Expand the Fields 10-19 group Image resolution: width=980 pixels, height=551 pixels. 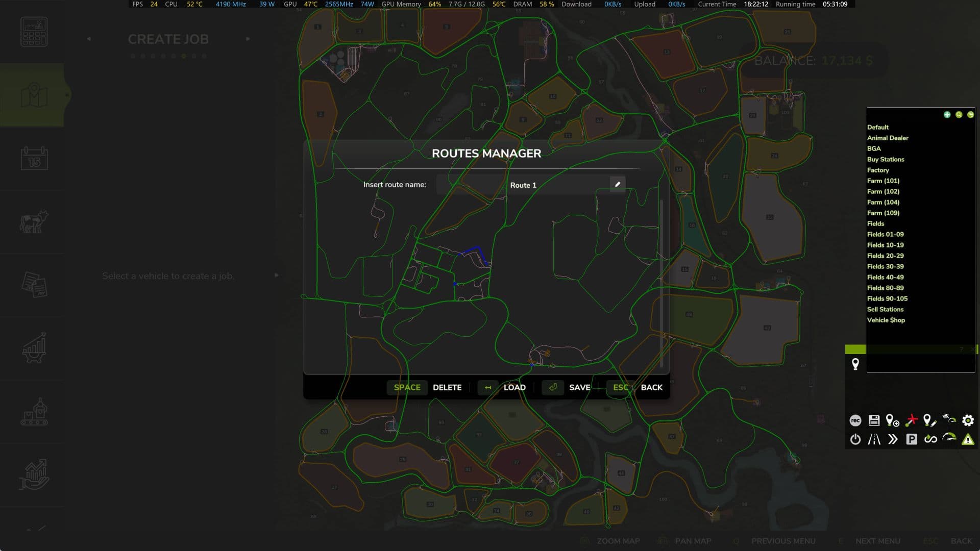point(885,245)
